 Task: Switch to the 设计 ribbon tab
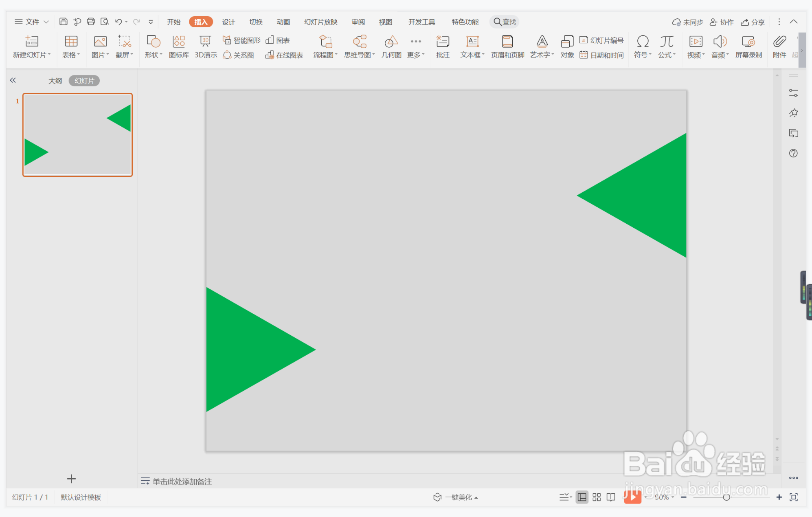coord(228,22)
